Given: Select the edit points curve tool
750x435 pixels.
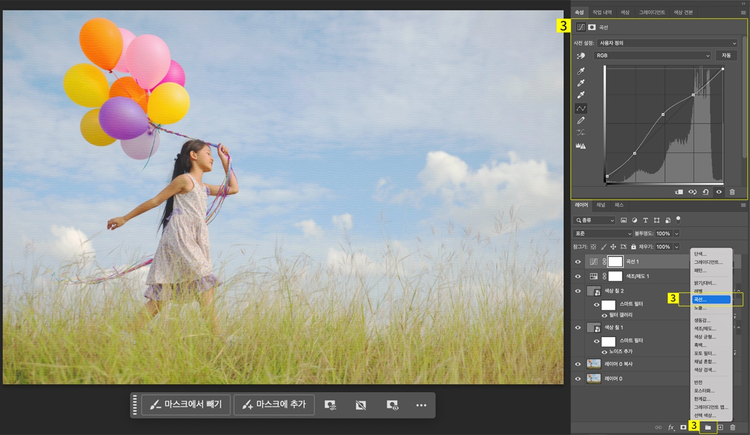Looking at the screenshot, I should tap(581, 107).
